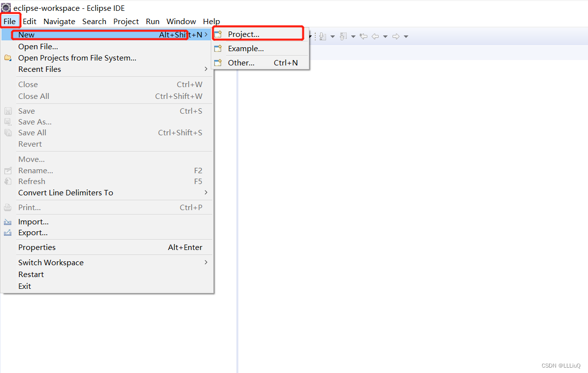
Task: Click the Ctrl+Shift+S shortcut text beside Save All
Action: (x=180, y=133)
